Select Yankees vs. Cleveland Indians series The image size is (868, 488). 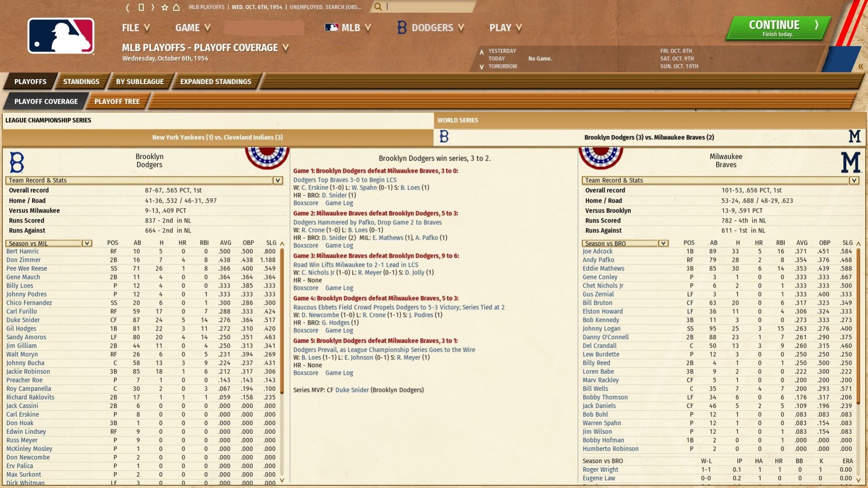pos(218,137)
